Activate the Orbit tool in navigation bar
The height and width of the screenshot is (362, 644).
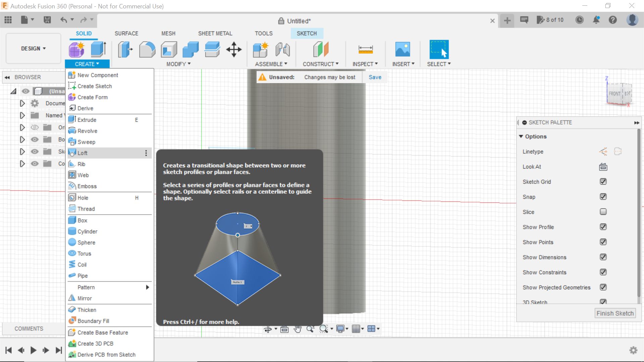tap(268, 329)
